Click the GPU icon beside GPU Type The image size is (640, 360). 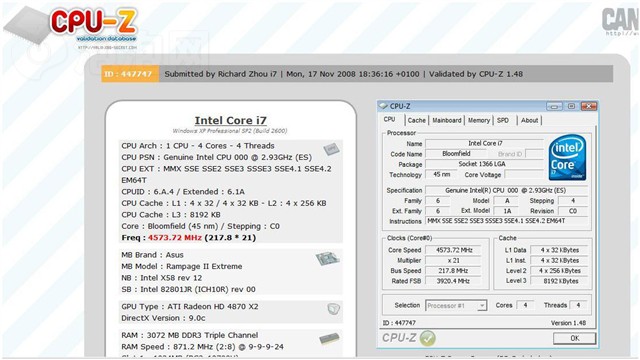(333, 309)
